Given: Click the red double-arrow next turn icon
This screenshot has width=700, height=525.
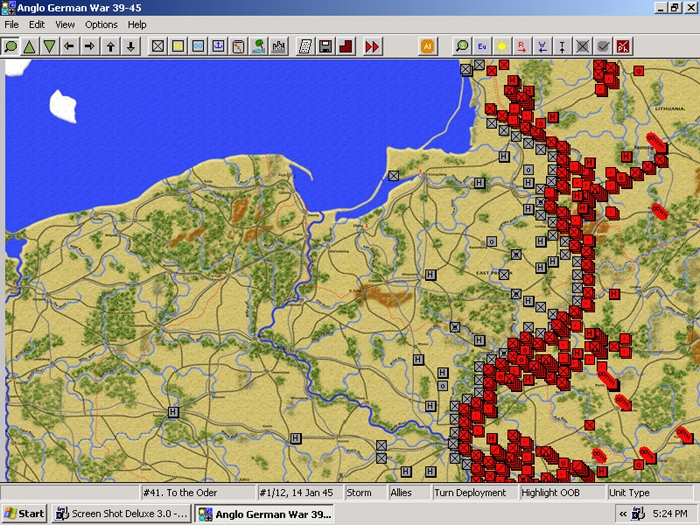Looking at the screenshot, I should (x=372, y=46).
